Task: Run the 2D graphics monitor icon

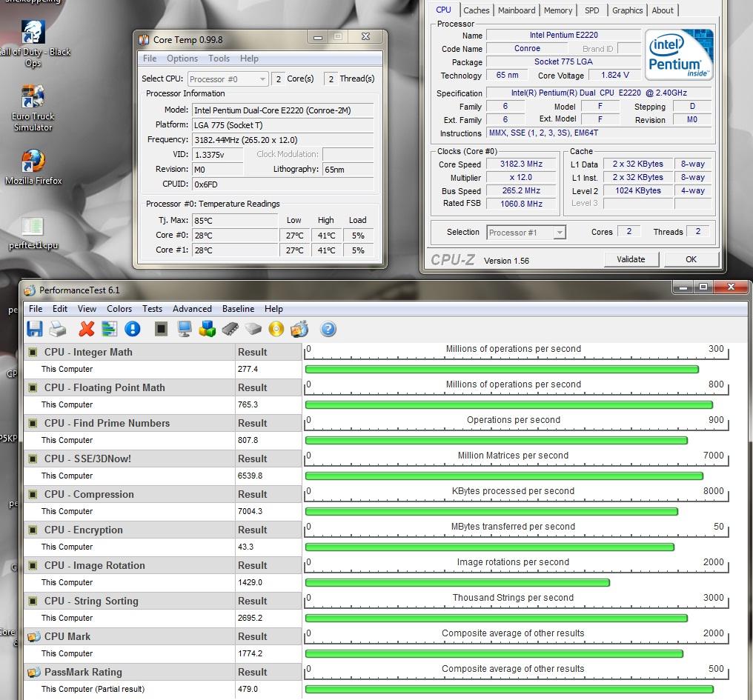Action: 185,330
